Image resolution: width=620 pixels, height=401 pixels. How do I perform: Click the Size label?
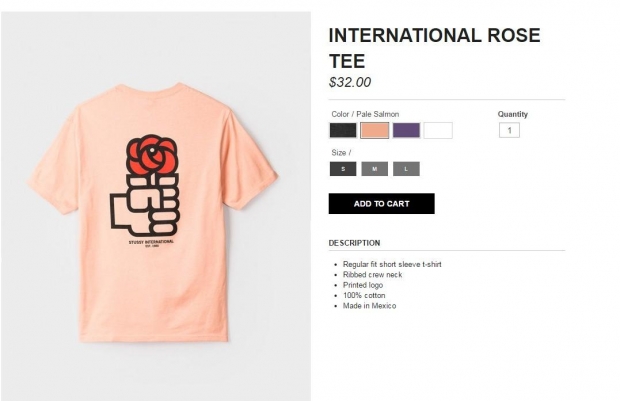pyautogui.click(x=340, y=152)
